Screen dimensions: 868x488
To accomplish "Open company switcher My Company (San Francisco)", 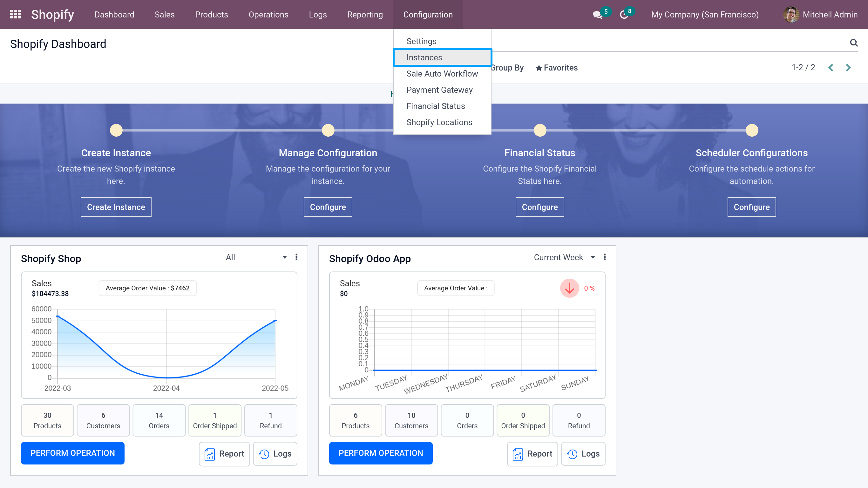I will pyautogui.click(x=705, y=15).
